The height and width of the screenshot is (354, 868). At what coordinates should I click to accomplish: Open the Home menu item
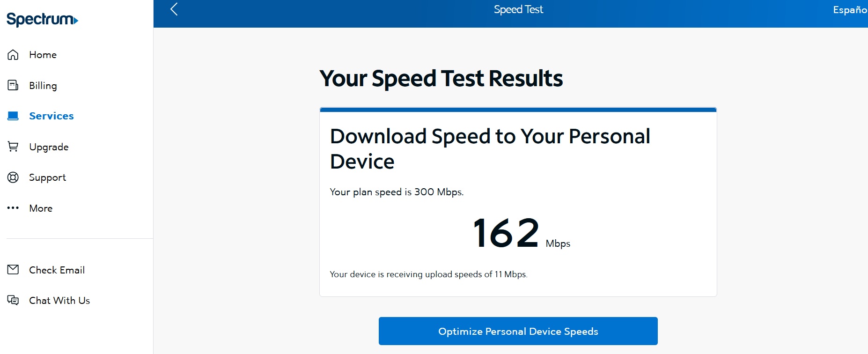[43, 55]
